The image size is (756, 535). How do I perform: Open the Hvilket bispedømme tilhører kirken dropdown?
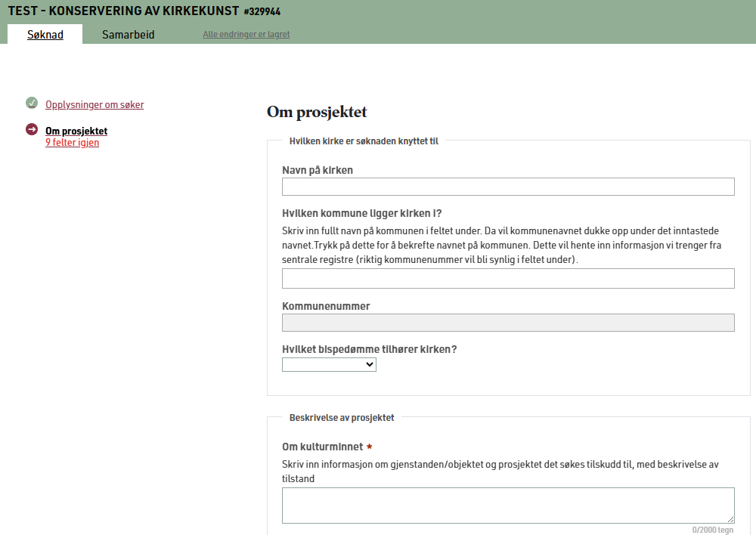tap(329, 364)
